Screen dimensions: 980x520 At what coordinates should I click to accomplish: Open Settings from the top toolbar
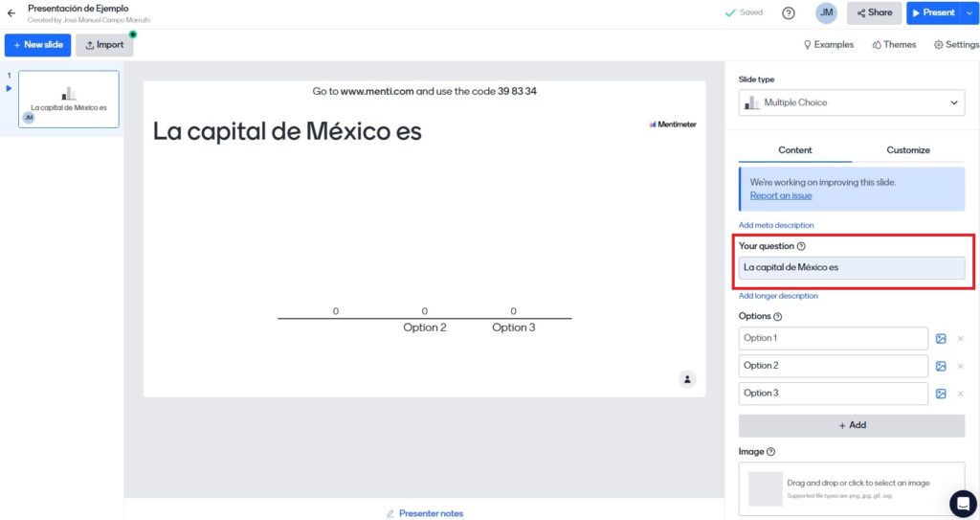coord(956,45)
